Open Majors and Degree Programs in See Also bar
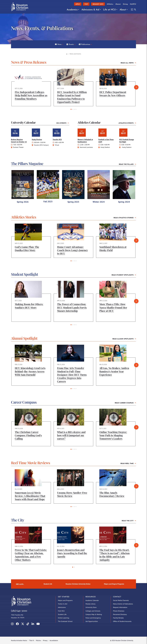Viewport: 147px width, 644px height. (x=114, y=584)
